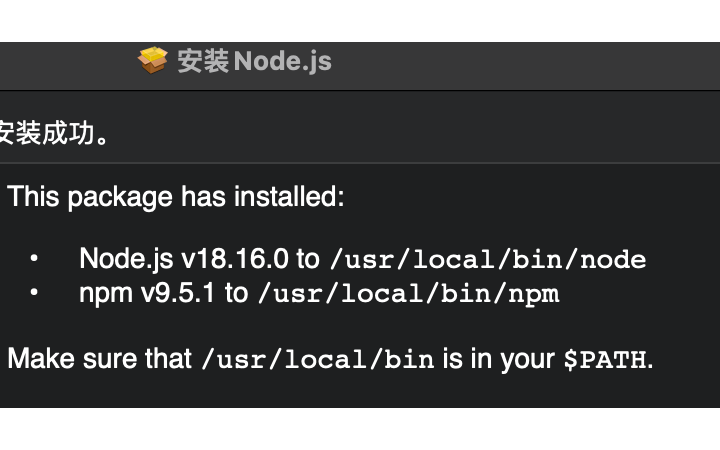
Task: Click the "npm v9.5.1" version text
Action: pos(146,294)
